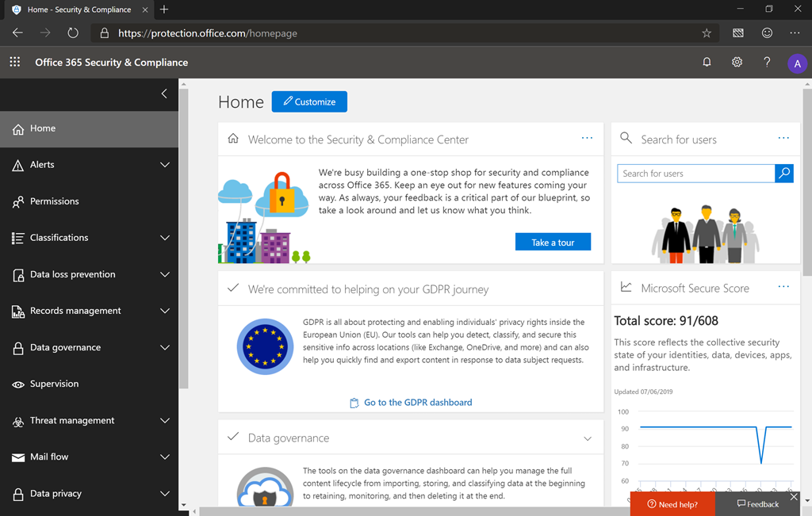Click the Customize button

tap(309, 101)
